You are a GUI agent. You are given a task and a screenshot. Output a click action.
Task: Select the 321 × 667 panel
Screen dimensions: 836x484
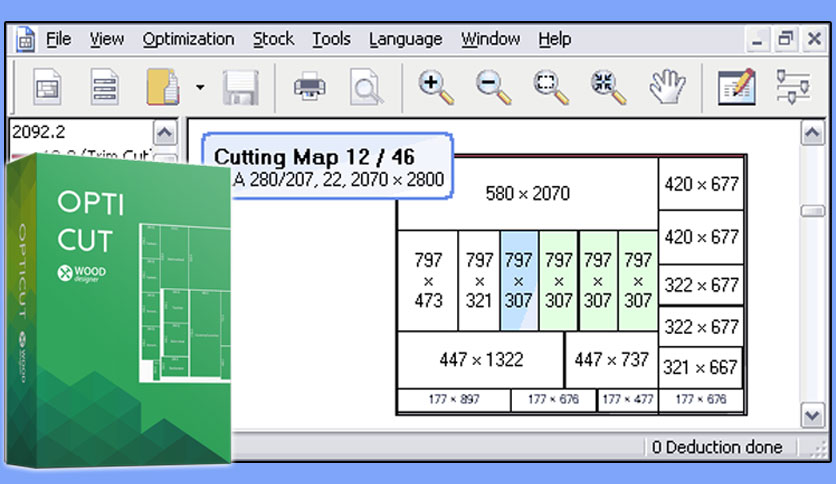point(700,367)
